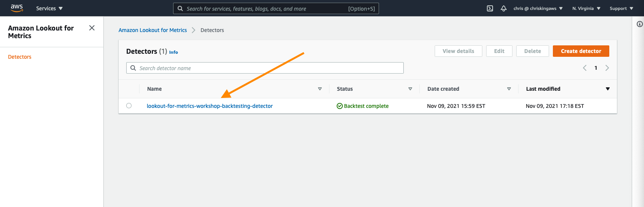The height and width of the screenshot is (207, 644).
Task: Sort by Name column arrow
Action: click(x=320, y=89)
